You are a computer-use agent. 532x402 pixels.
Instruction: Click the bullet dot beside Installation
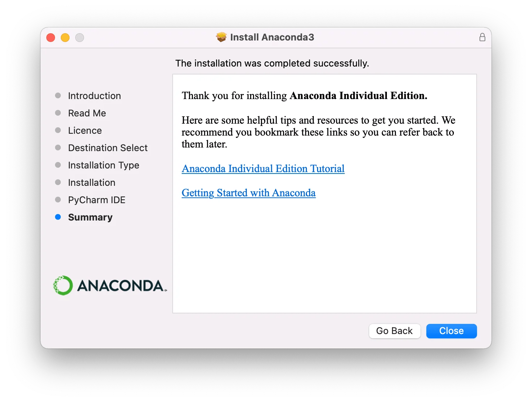point(58,182)
